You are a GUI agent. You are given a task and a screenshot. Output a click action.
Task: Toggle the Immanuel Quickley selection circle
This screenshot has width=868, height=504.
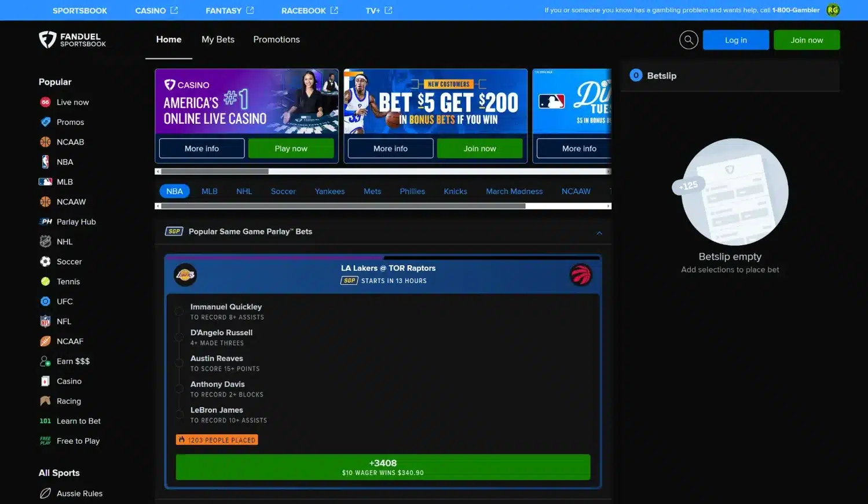[x=179, y=311]
